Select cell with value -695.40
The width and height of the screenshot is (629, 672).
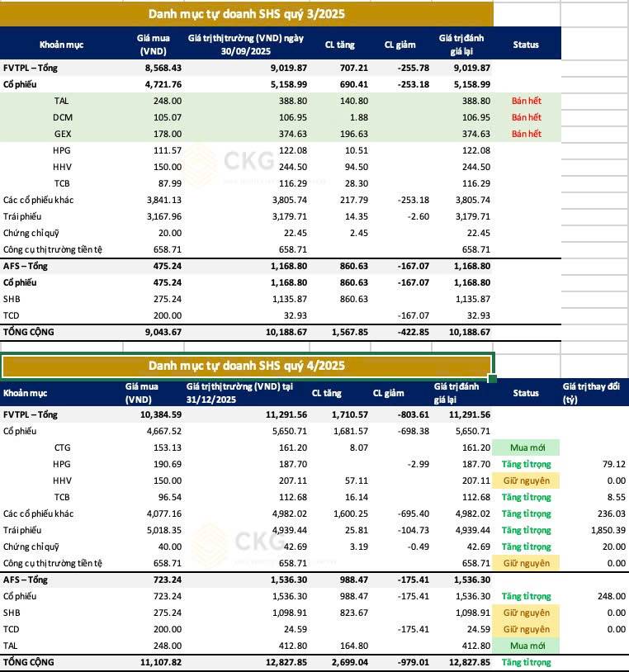pyautogui.click(x=413, y=513)
